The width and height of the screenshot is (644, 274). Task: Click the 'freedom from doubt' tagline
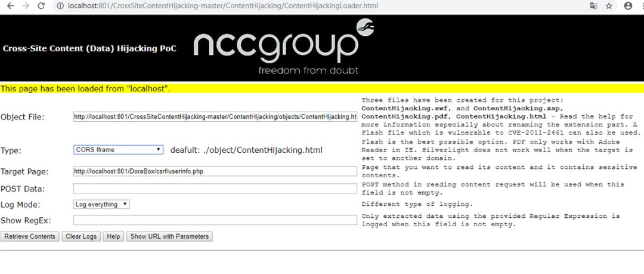[308, 70]
